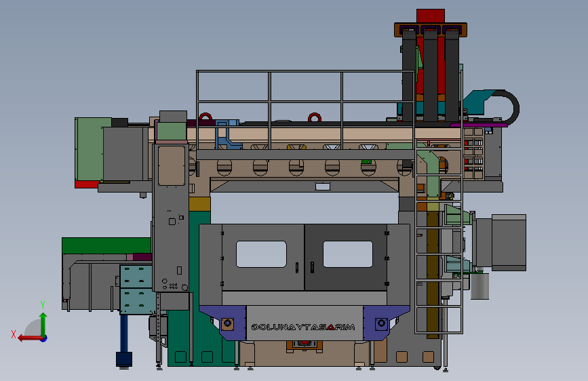Click the green Y axis of the orientation triad
Viewport: 588px width, 381px height.
point(43,324)
